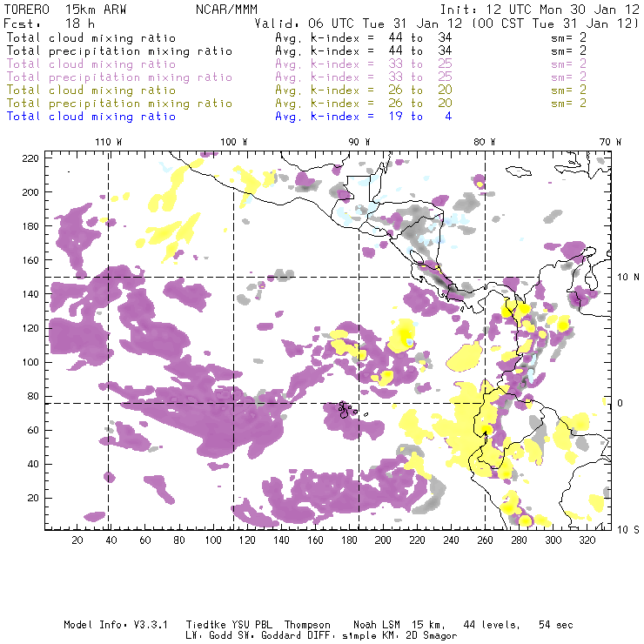The width and height of the screenshot is (644, 644).
Task: Click the y-axis tick label "180"
Action: [x=30, y=226]
